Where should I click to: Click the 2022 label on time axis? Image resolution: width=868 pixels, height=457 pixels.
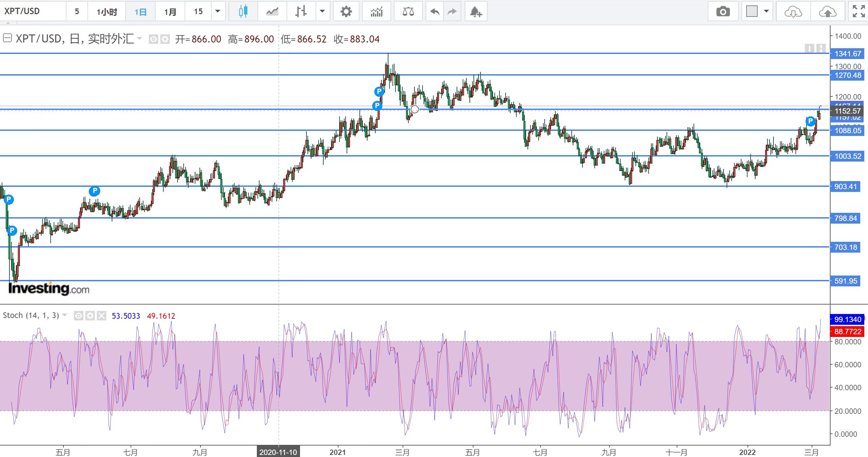tap(747, 452)
